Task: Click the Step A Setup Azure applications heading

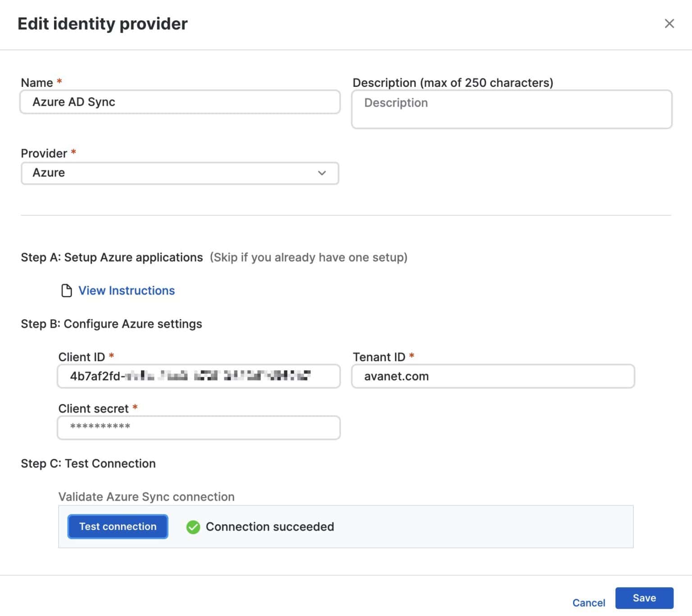Action: 112,258
